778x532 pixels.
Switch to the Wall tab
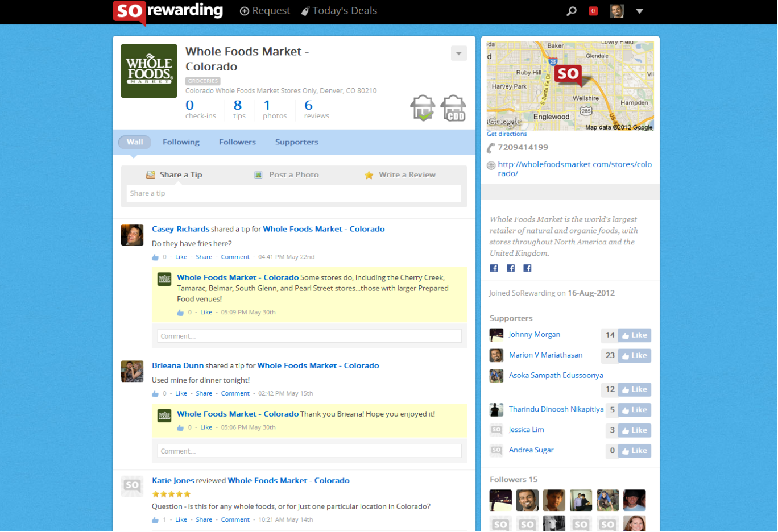pyautogui.click(x=135, y=142)
